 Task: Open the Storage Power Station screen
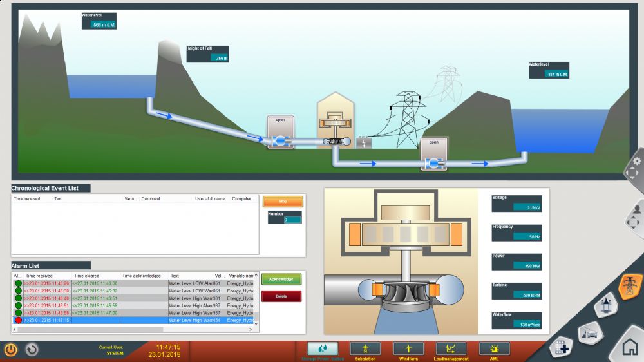pos(323,349)
